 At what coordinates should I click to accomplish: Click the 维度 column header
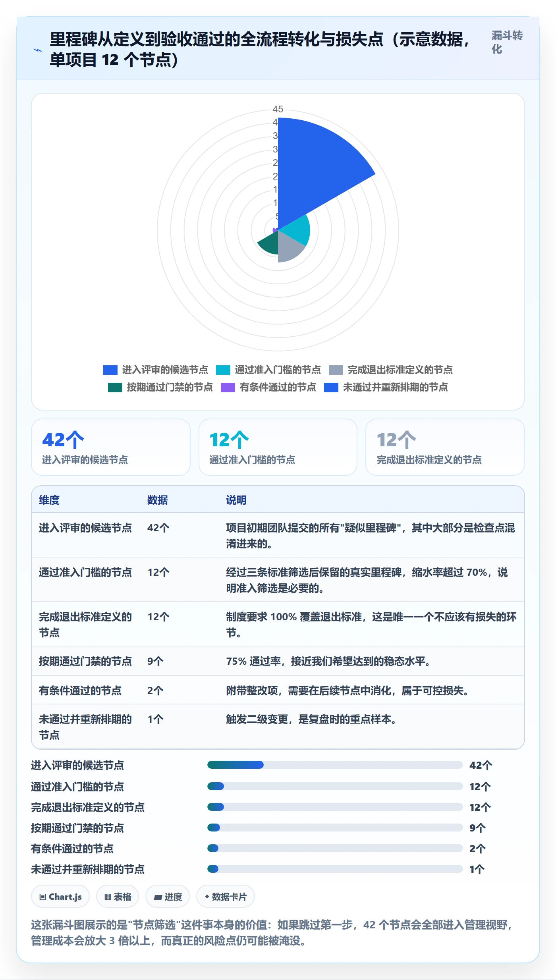[49, 500]
